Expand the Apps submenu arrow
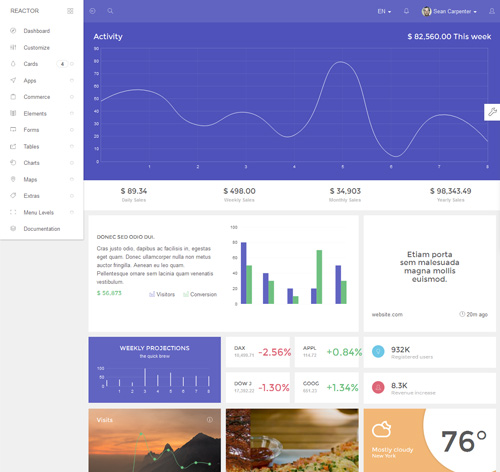Image resolution: width=500 pixels, height=472 pixels. [72, 80]
